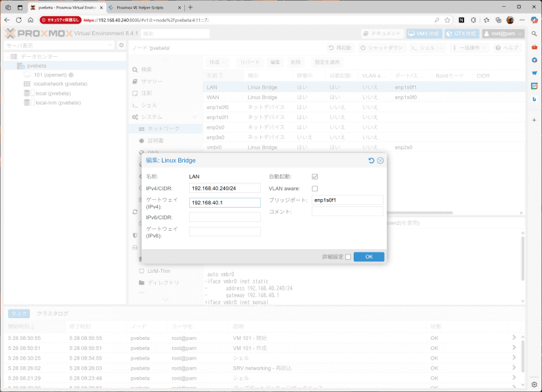The image size is (542, 392).
Task: Select local (pvebeta) storage in tree
Action: click(x=53, y=93)
